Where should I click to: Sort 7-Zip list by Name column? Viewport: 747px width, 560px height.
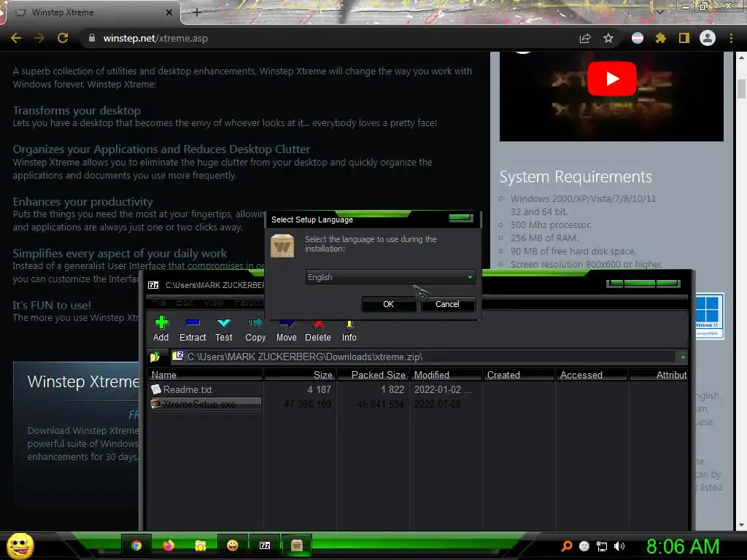click(205, 375)
